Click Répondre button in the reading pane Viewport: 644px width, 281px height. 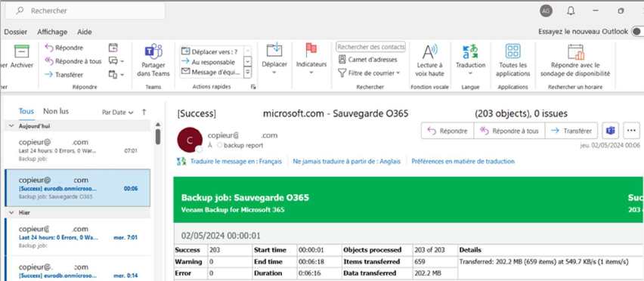[447, 131]
